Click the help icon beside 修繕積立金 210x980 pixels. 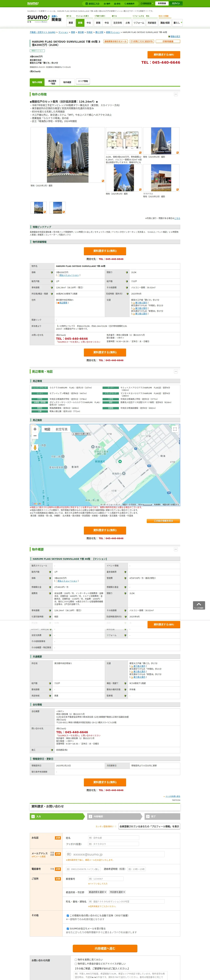(50, 587)
